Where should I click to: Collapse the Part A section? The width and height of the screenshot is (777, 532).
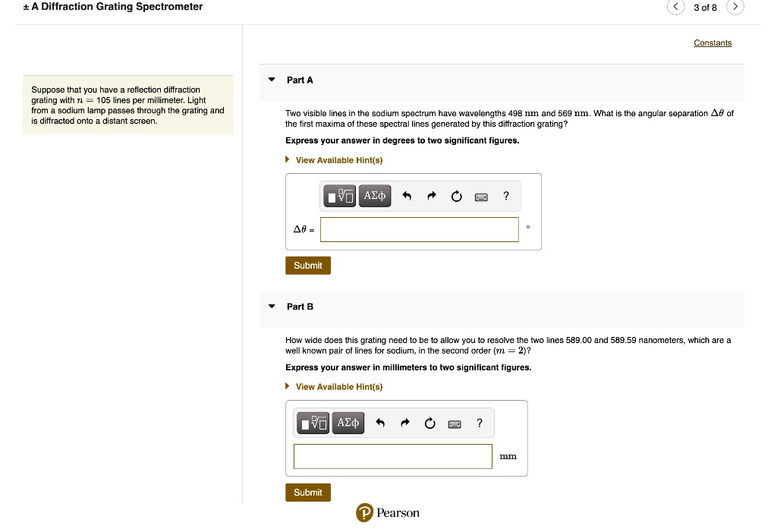272,80
